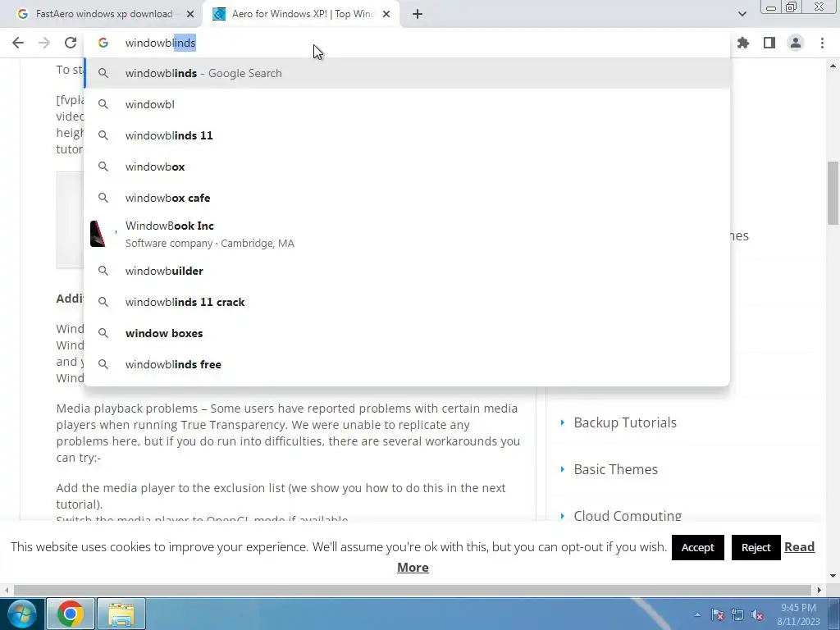This screenshot has width=840, height=630.
Task: Click the address bar containing windowblinds
Action: click(407, 43)
